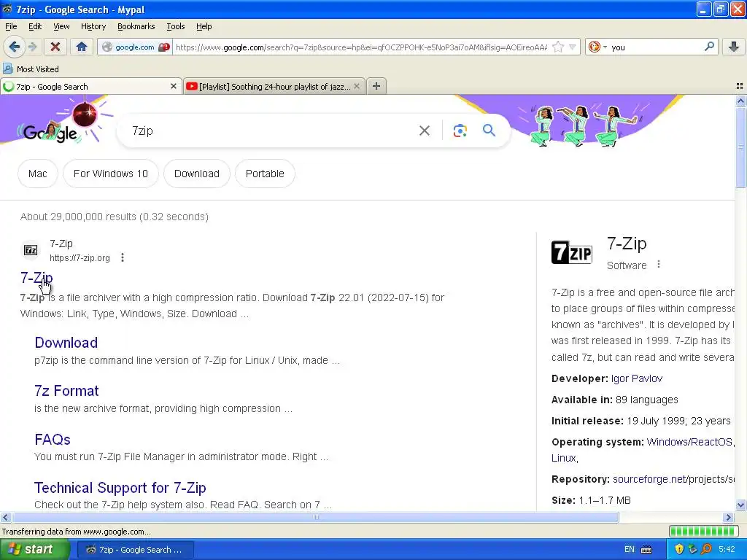Open the Most Visited bookmarks folder
This screenshot has height=560, width=747.
tap(31, 69)
